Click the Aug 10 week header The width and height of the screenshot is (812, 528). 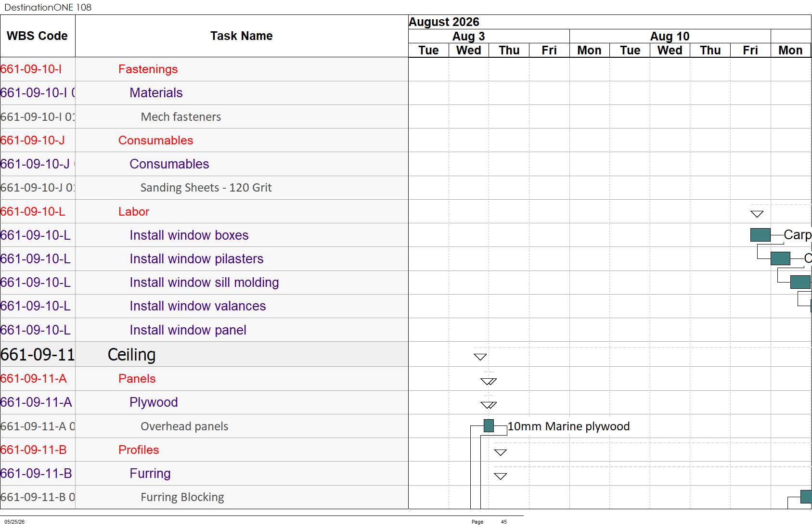[x=670, y=37]
